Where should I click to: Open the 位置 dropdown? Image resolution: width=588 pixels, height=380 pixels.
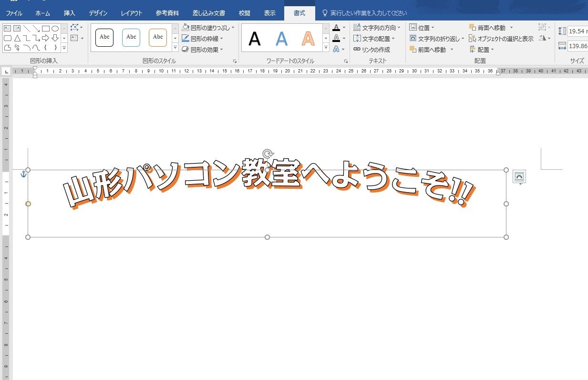(422, 28)
